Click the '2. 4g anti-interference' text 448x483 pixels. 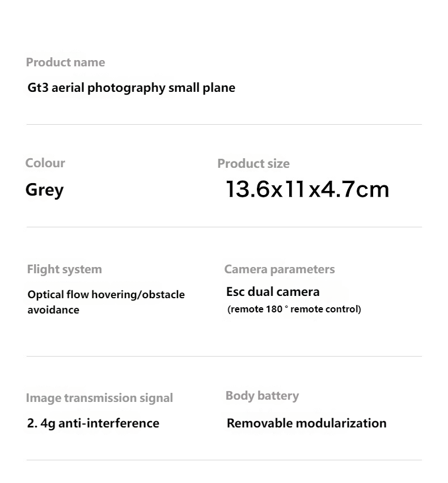tap(93, 423)
